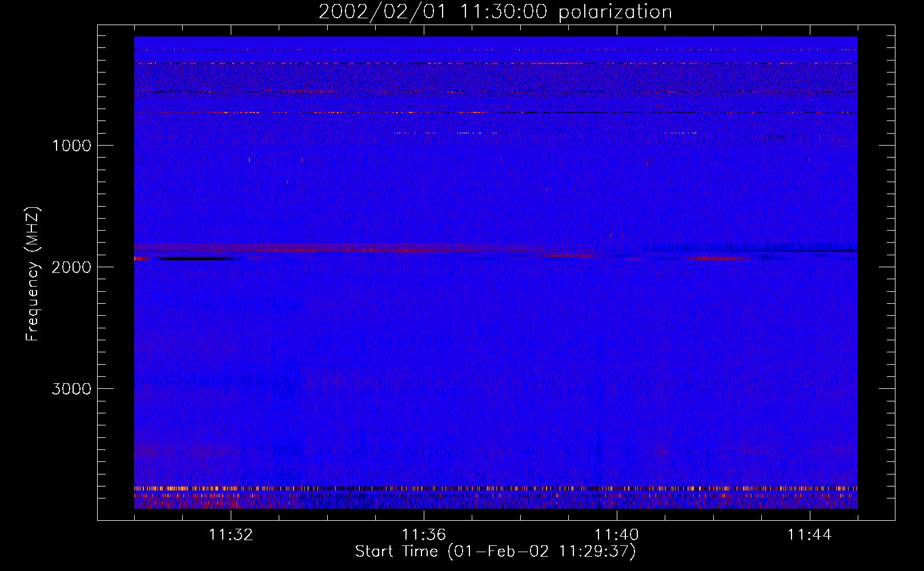
Task: Click the 11:44 time tick label
Action: pos(810,535)
